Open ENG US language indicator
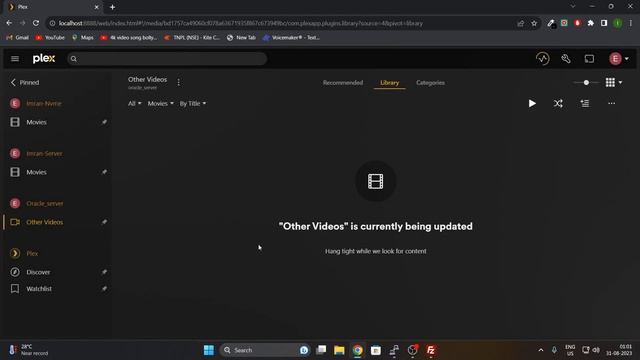 click(x=570, y=350)
